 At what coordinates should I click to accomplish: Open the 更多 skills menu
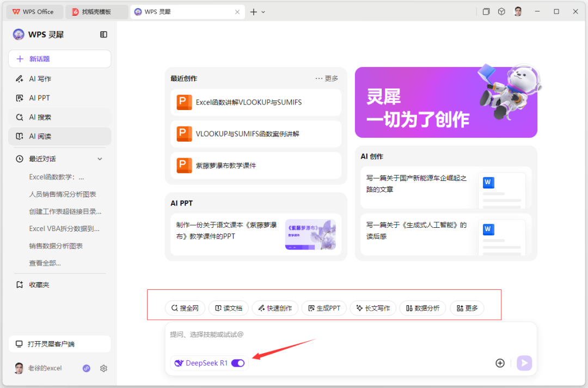(467, 308)
